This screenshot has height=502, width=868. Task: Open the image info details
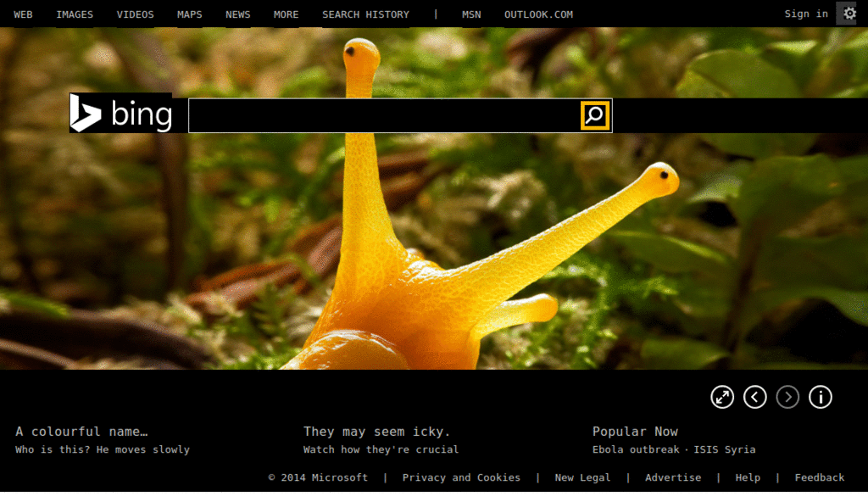pyautogui.click(x=820, y=397)
